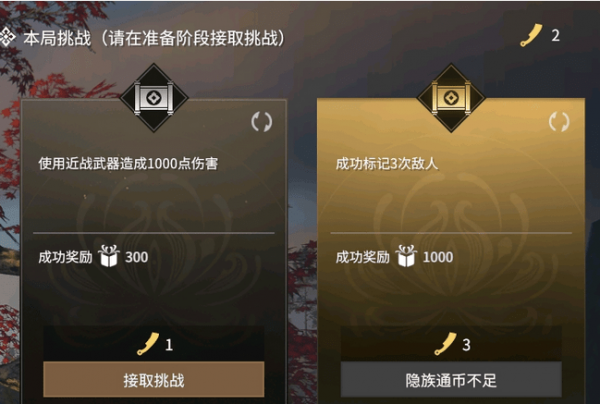Click the gold blade currency icon at top right
The height and width of the screenshot is (404, 600).
[x=531, y=35]
